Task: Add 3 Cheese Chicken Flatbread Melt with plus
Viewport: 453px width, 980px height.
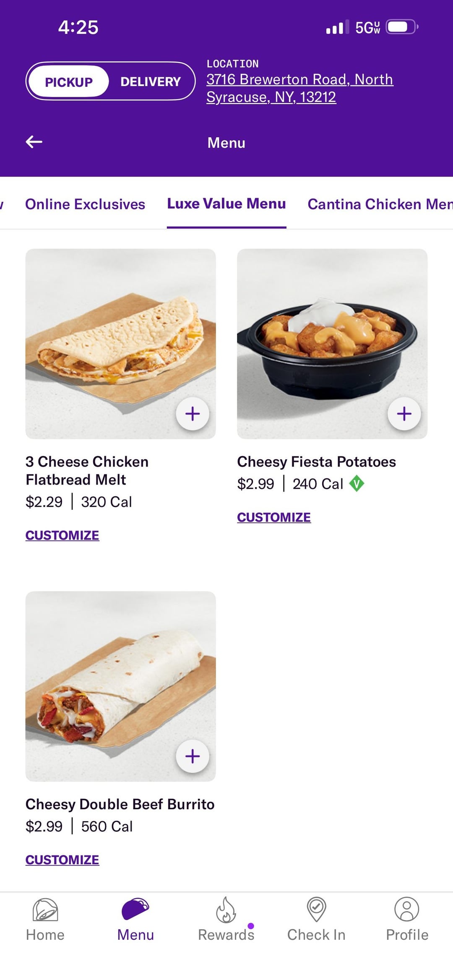Action: pos(193,414)
